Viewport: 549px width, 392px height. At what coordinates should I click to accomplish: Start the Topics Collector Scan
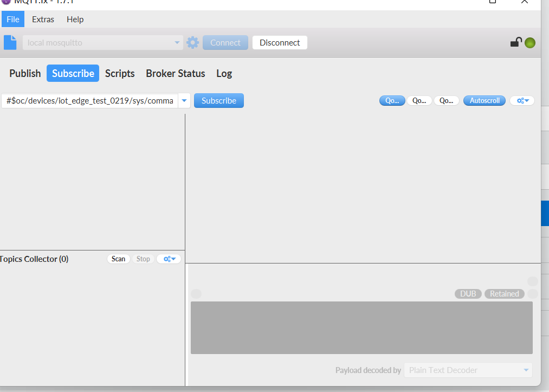[118, 259]
